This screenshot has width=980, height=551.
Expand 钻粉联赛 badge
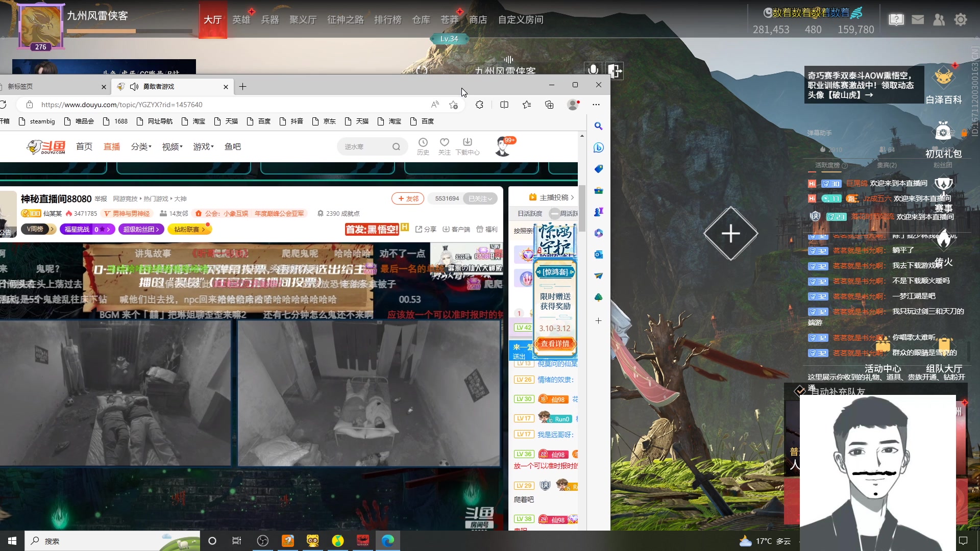190,230
